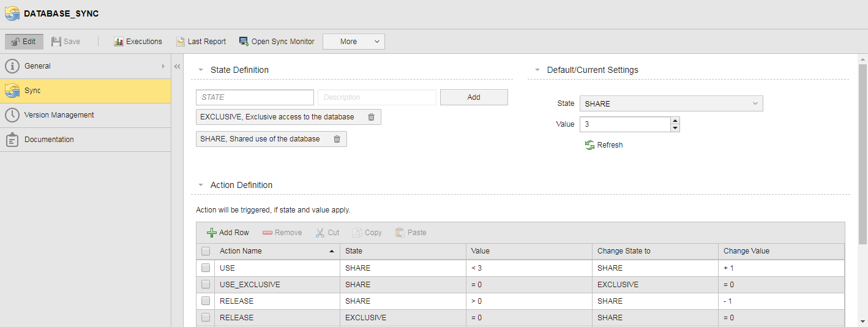868x327 pixels.
Task: Click the Executions chart icon
Action: point(119,42)
